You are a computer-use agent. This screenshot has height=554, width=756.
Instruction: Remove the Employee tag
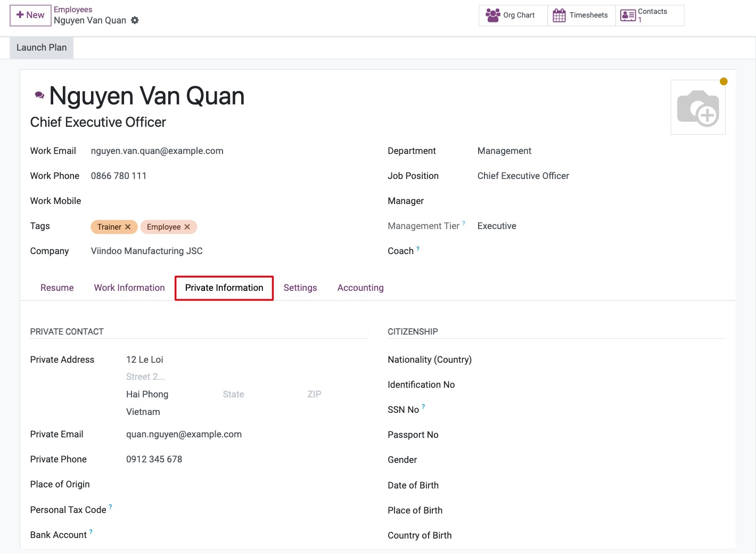187,227
